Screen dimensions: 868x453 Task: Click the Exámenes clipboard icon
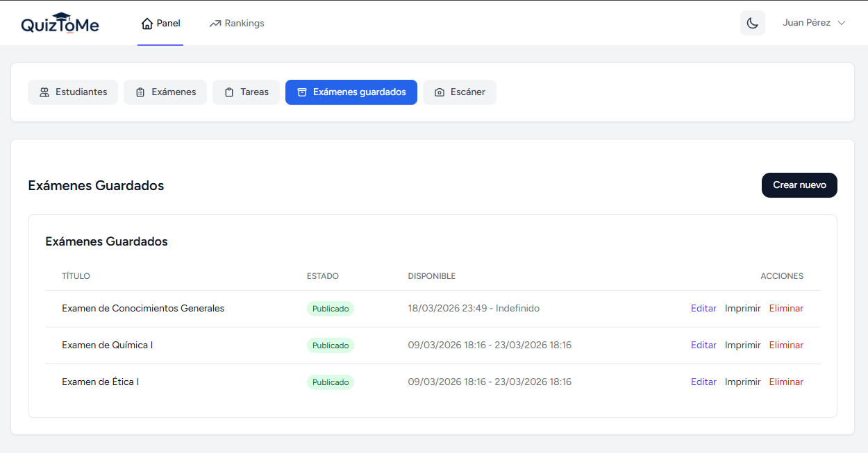[x=140, y=92]
